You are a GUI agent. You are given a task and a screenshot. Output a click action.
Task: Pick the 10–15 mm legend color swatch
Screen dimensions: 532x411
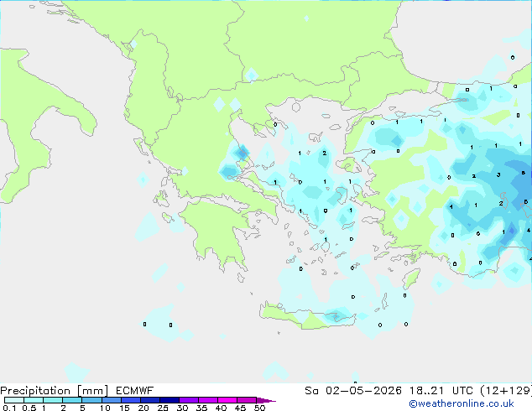(111, 400)
